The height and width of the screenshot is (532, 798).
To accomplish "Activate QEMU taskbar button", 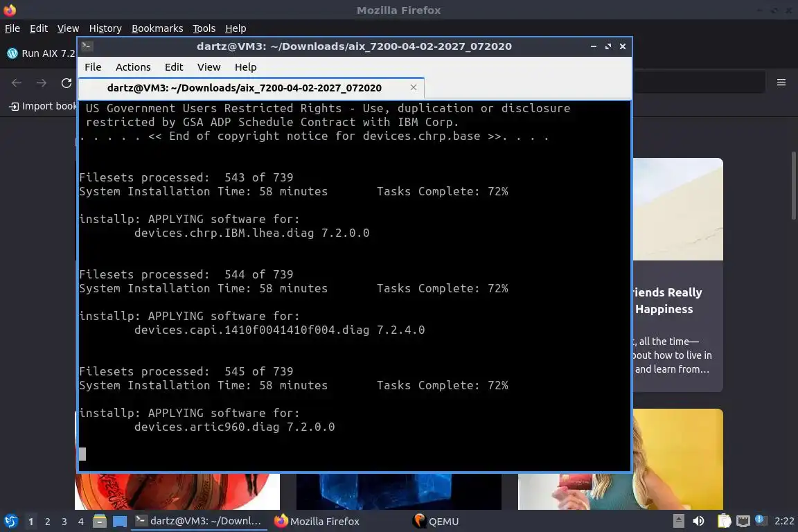I will click(436, 522).
